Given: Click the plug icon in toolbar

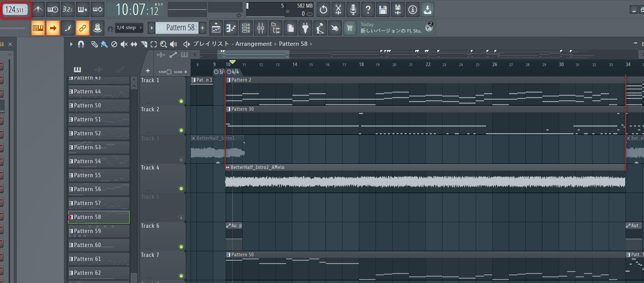Looking at the screenshot, I should tap(305, 28).
